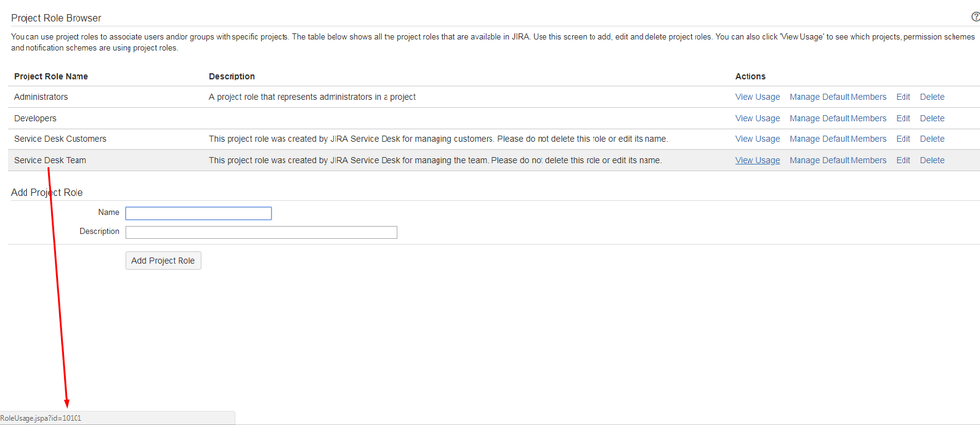Viewport: 980px width, 425px height.
Task: Delete the Administrators project role
Action: tap(932, 97)
